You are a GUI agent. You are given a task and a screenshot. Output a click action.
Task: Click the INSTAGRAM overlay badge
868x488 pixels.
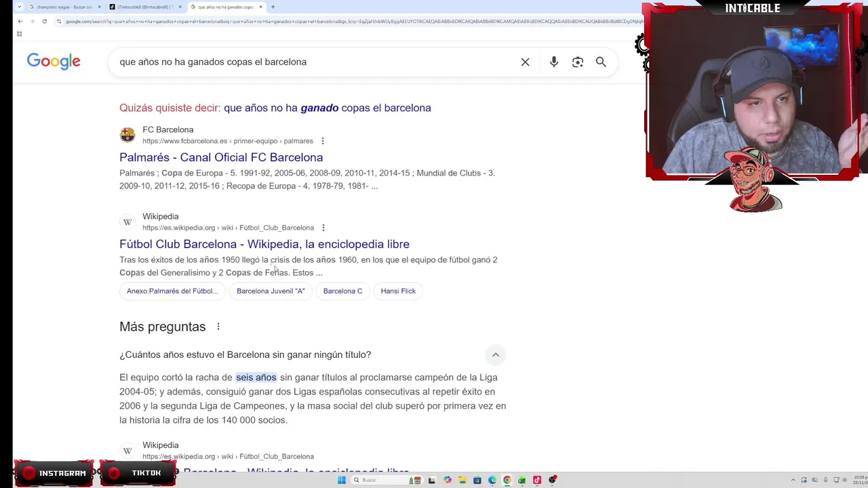pos(55,473)
